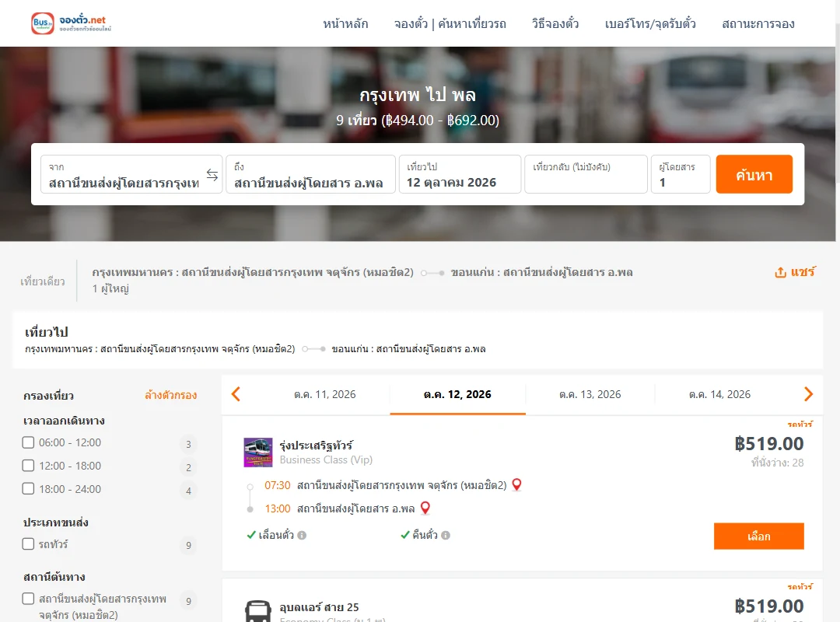Show info icon beside เลื่อนตั๋ว
Viewport: 840px width, 622px height.
302,535
